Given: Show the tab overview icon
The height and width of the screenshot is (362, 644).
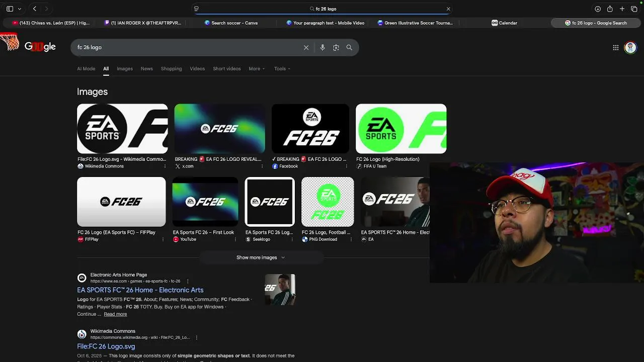Looking at the screenshot, I should 634,9.
